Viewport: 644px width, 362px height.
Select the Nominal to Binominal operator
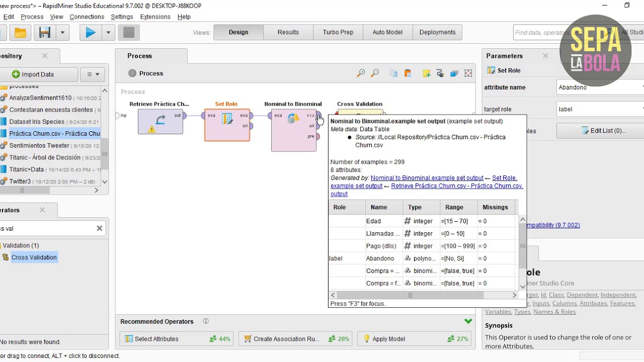point(294,130)
